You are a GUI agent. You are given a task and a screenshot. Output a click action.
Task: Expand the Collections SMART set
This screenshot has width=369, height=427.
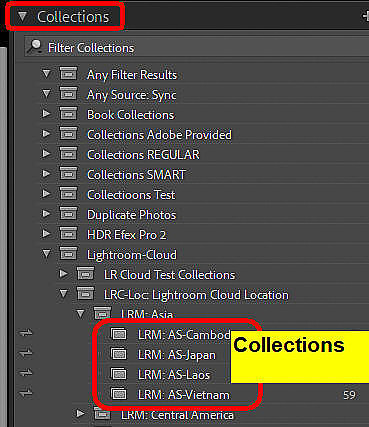pyautogui.click(x=47, y=174)
